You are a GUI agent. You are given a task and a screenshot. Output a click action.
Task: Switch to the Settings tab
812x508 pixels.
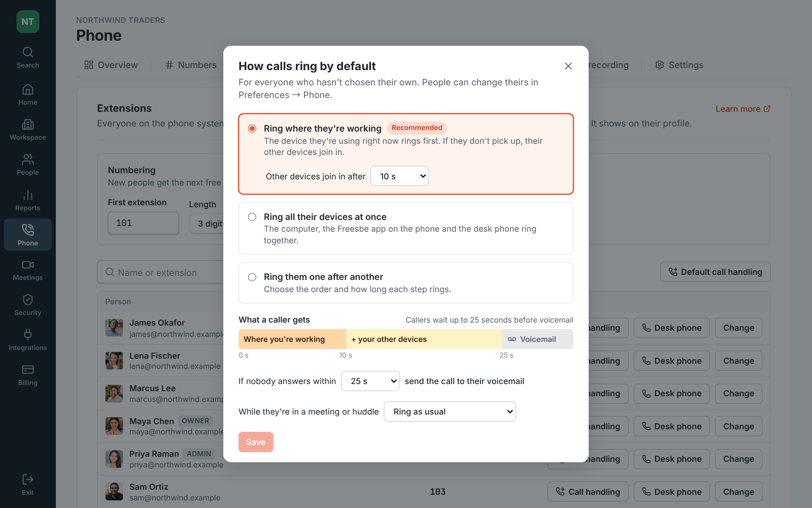point(679,65)
